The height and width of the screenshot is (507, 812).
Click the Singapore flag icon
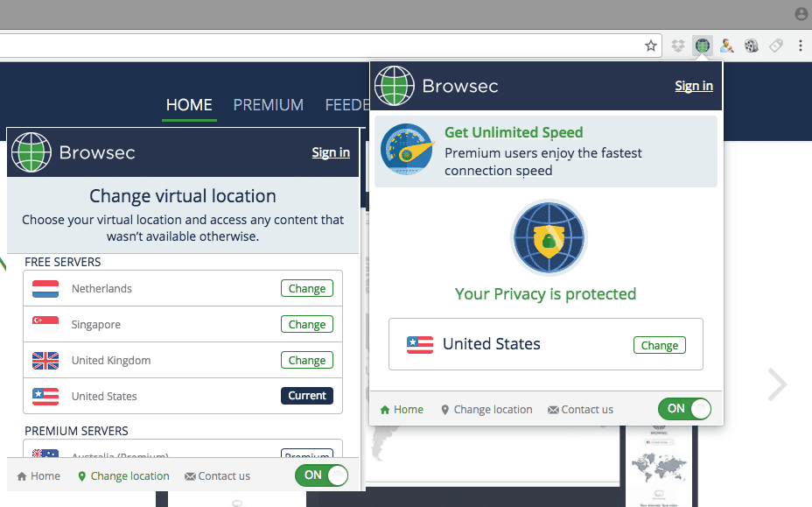click(x=45, y=325)
